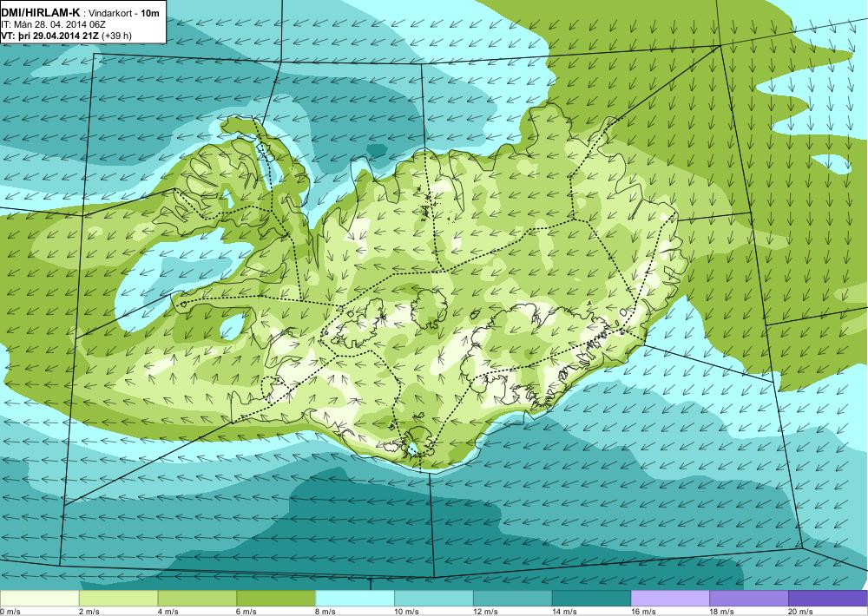Click the '8 m/s' legend label
The image size is (868, 616).
[325, 612]
